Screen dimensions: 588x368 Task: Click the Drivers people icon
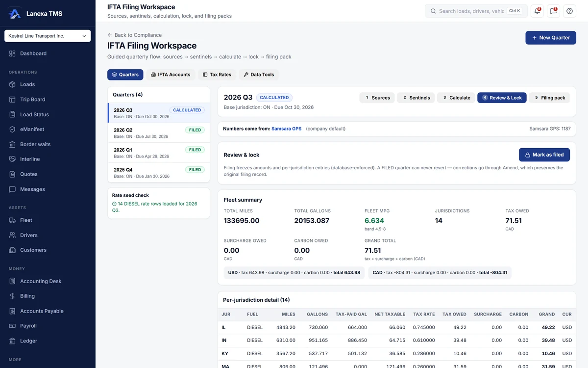point(12,235)
